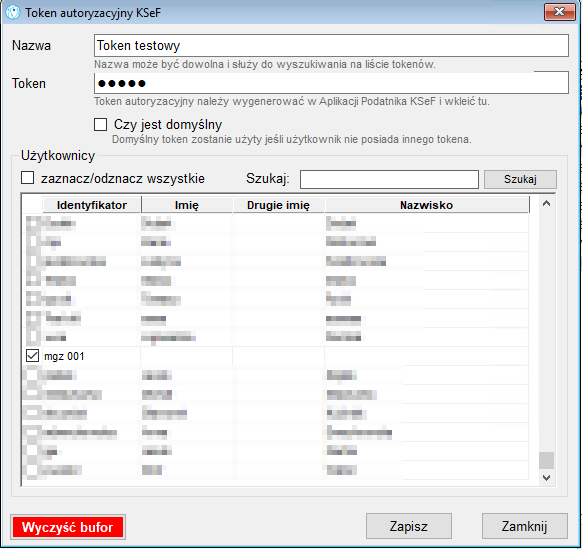Click the red Wyczyść bufor button
The height and width of the screenshot is (549, 582).
[68, 527]
